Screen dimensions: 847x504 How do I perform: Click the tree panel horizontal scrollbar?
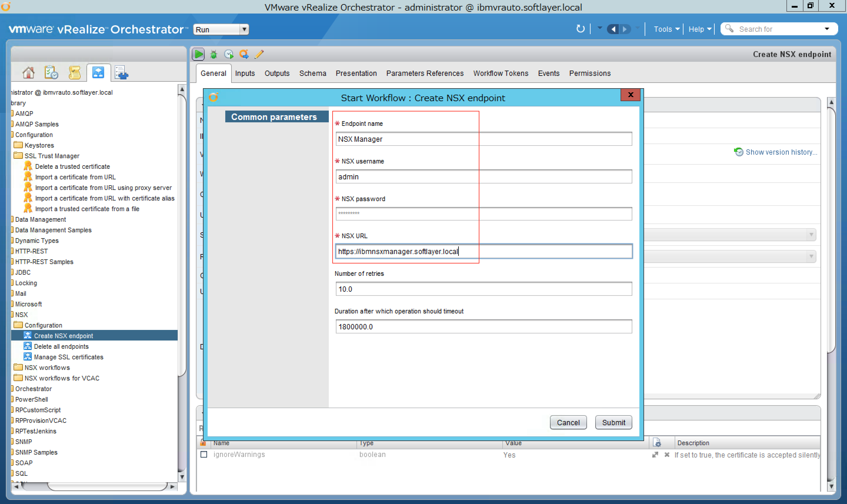coord(107,486)
